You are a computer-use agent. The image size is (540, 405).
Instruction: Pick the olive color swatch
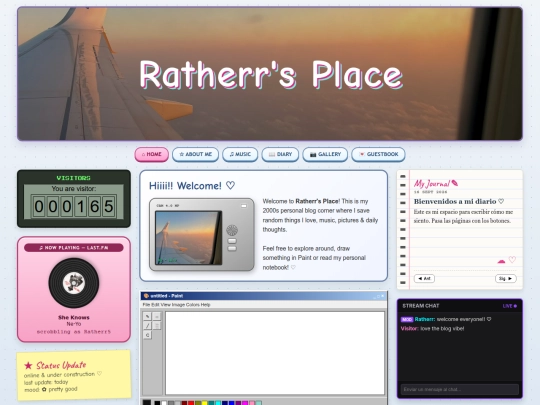coord(198,403)
